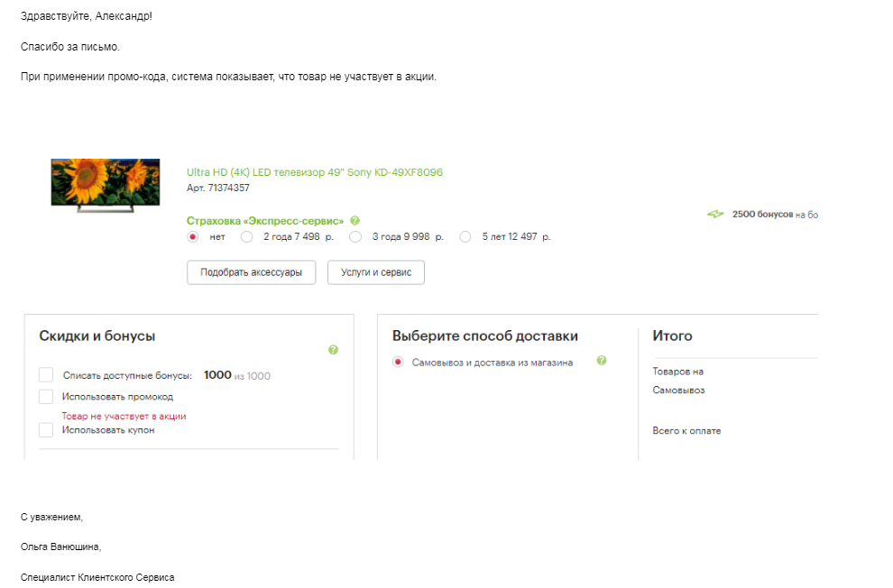Click help icon beside Самовывоз и доставка
Image resolution: width=893 pixels, height=588 pixels.
pos(602,361)
